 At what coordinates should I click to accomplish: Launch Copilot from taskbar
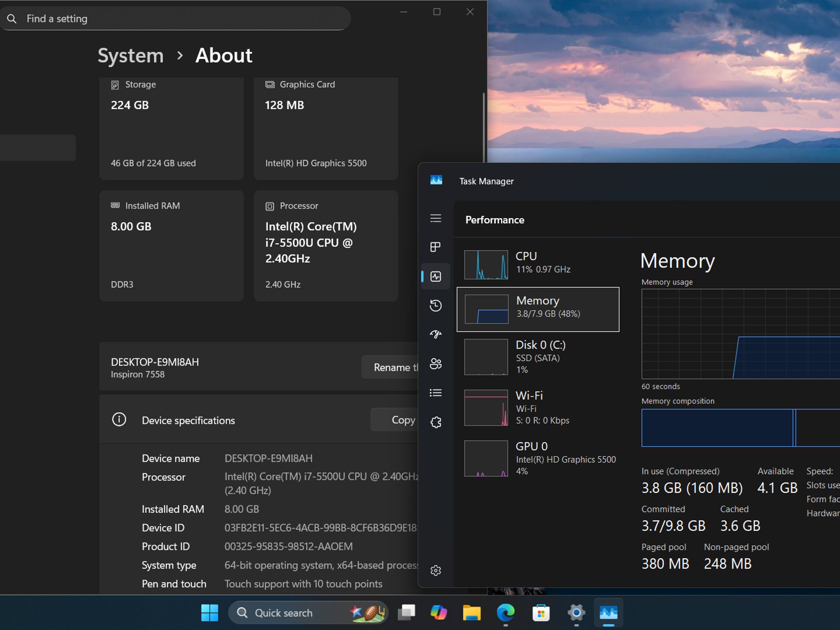pyautogui.click(x=439, y=613)
